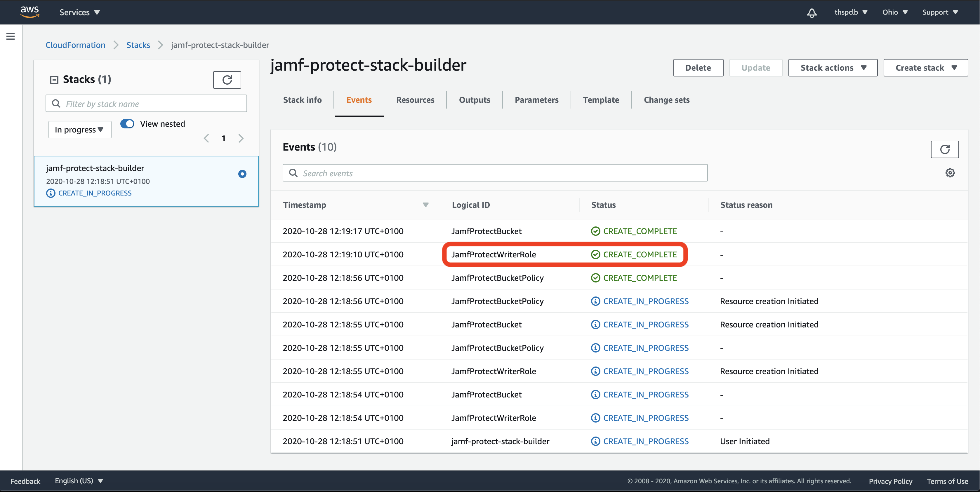The image size is (980, 492).
Task: Go to next page of stacks
Action: (241, 138)
